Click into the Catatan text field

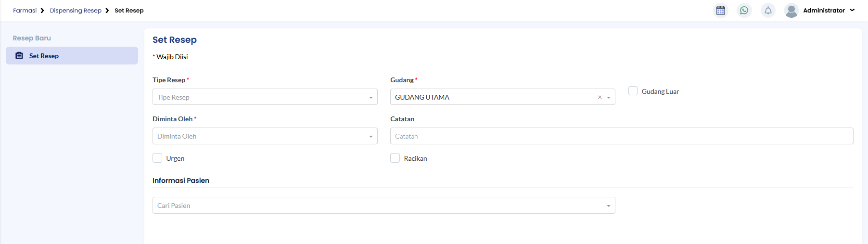[621, 136]
